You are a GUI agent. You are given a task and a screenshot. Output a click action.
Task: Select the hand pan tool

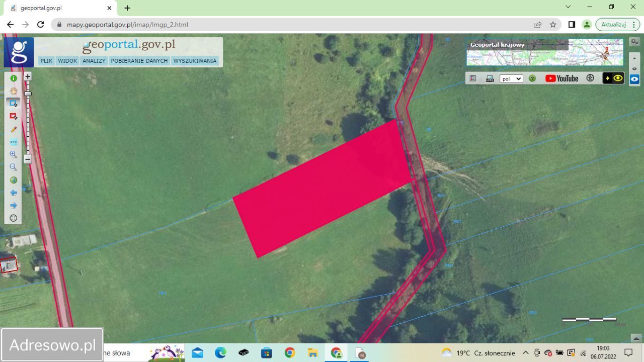[14, 91]
